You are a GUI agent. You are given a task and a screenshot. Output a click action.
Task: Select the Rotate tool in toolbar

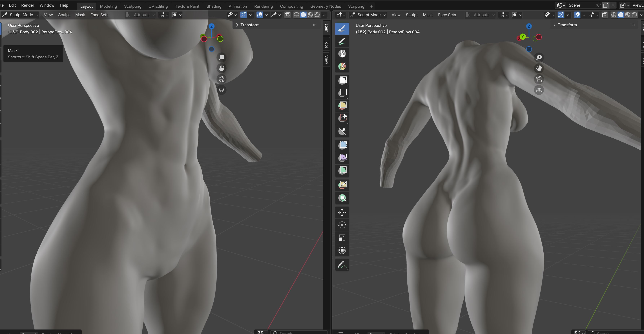(342, 225)
